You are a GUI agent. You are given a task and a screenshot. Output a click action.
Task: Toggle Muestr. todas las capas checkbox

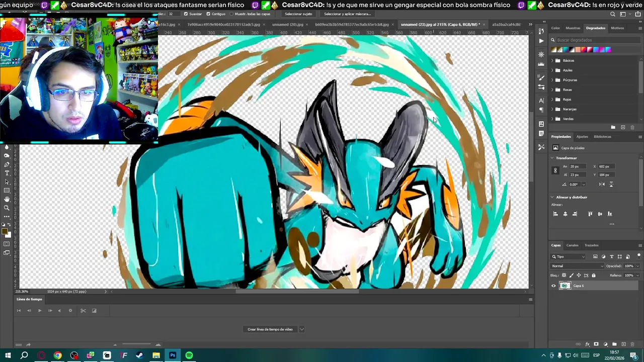(231, 14)
